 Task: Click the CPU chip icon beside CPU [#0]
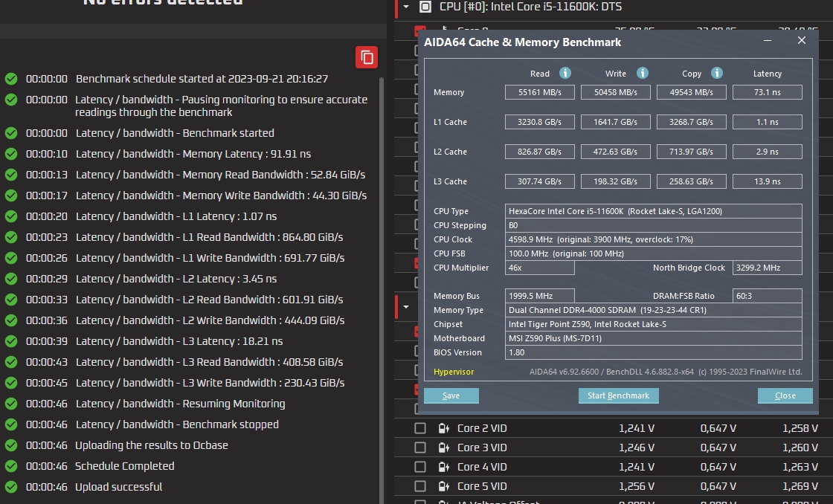pos(425,7)
